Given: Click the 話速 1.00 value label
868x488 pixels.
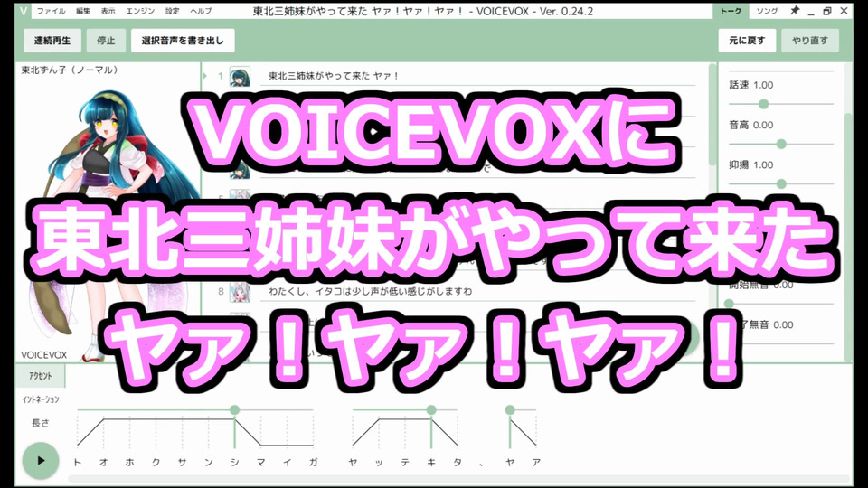Looking at the screenshot, I should tap(751, 85).
